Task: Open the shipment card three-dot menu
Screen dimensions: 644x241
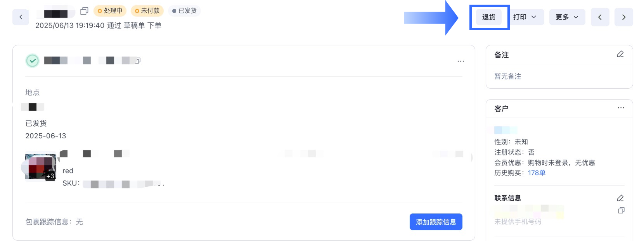Action: click(x=460, y=61)
